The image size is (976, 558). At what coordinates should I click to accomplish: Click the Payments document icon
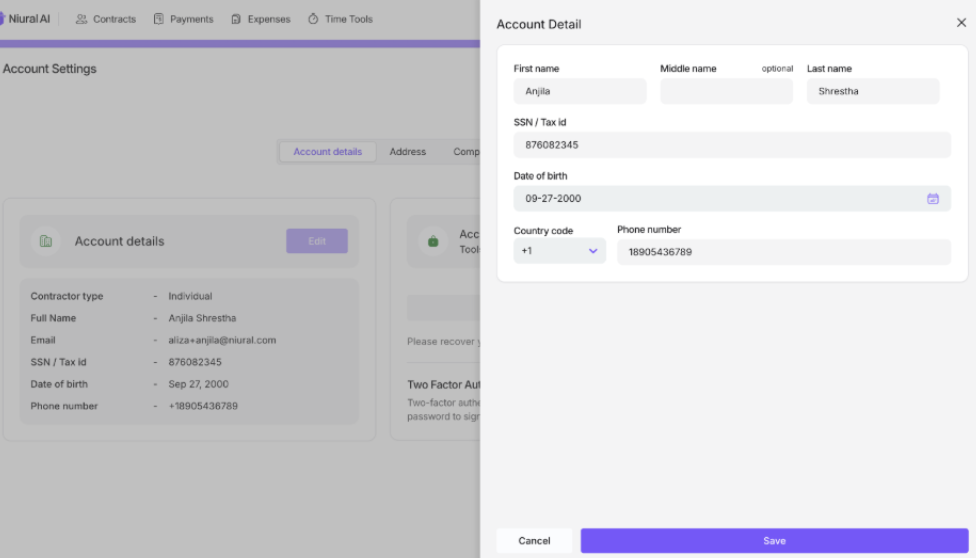click(x=158, y=19)
